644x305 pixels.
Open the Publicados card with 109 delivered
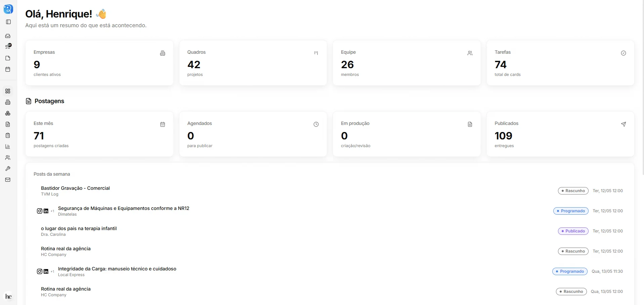click(x=560, y=134)
